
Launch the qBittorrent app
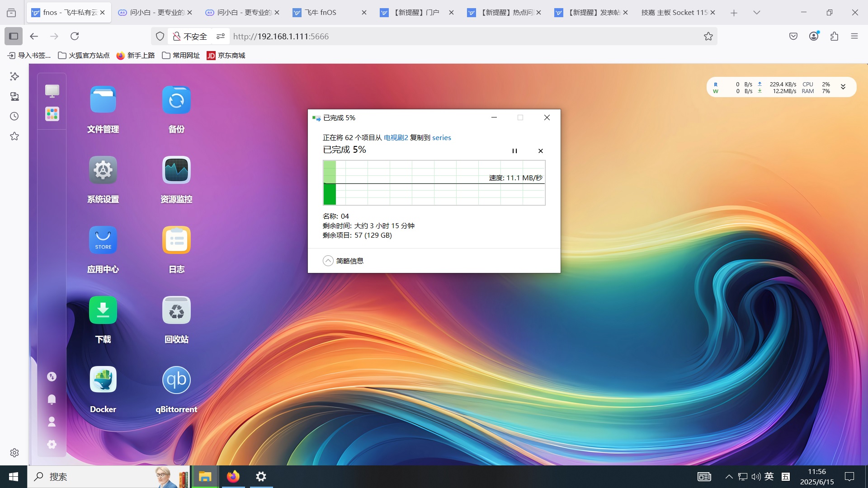click(176, 380)
